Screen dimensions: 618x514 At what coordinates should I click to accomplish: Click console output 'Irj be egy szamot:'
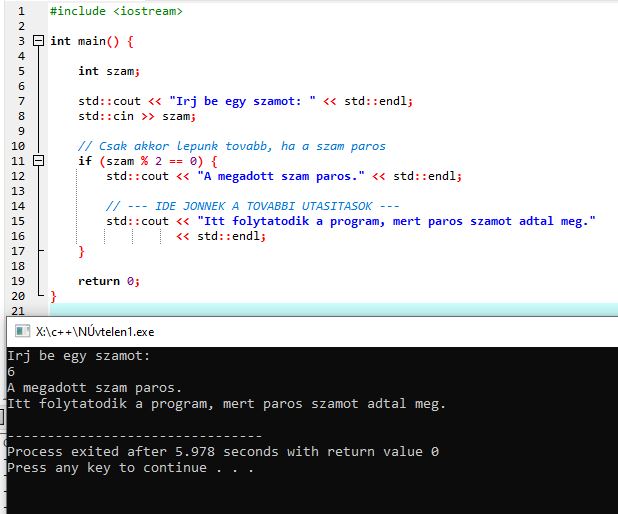tap(78, 356)
